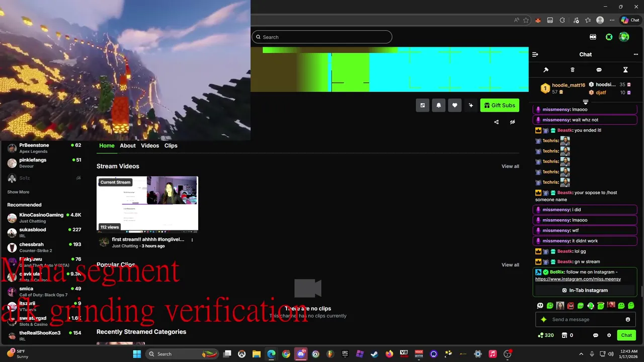Click the djatf leaderboard entry
This screenshot has width=644, height=362.
coord(609,93)
